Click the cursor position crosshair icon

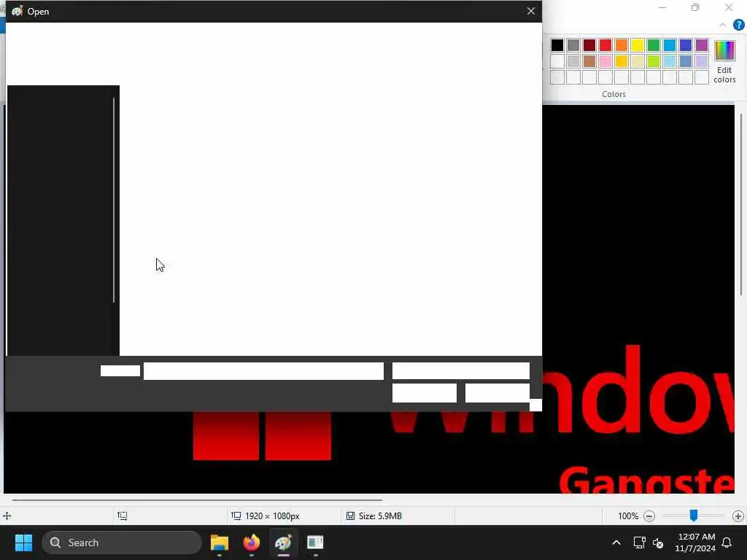[x=7, y=516]
